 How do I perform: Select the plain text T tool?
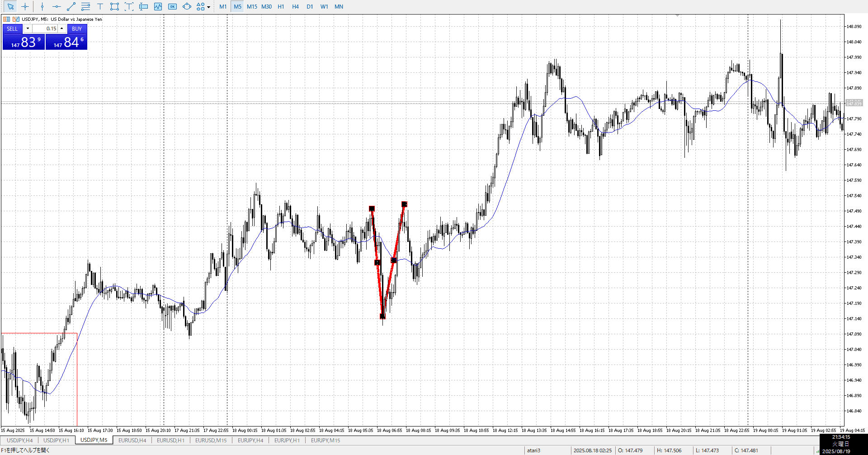[x=100, y=6]
